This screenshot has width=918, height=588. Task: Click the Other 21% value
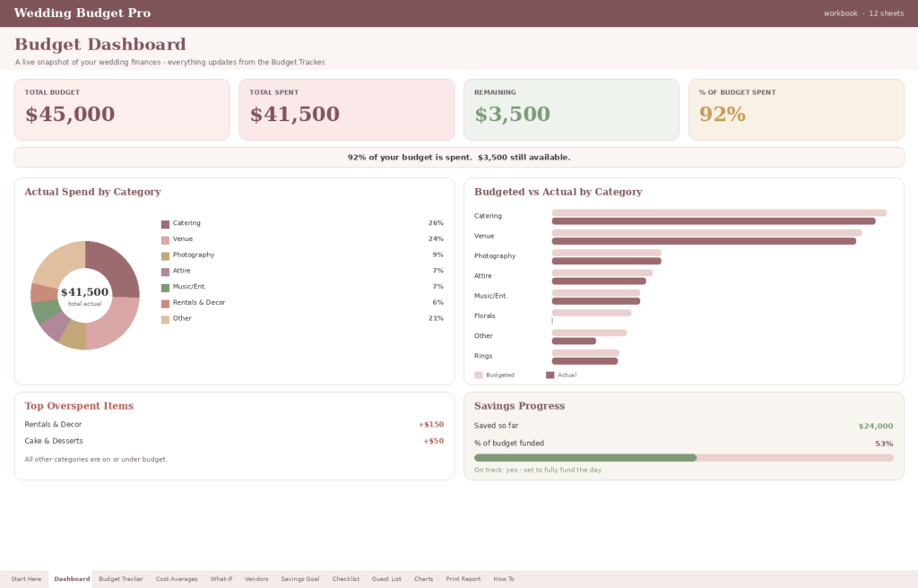(x=436, y=318)
